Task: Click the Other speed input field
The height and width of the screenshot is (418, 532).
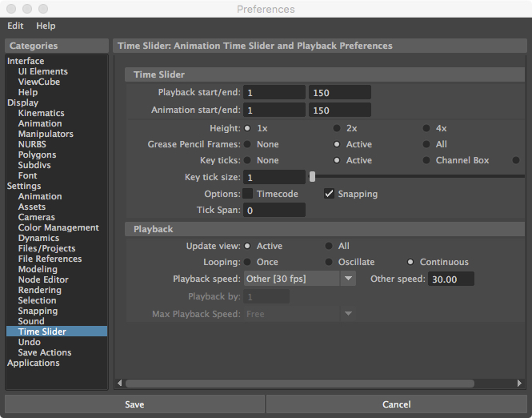Action: (x=450, y=279)
